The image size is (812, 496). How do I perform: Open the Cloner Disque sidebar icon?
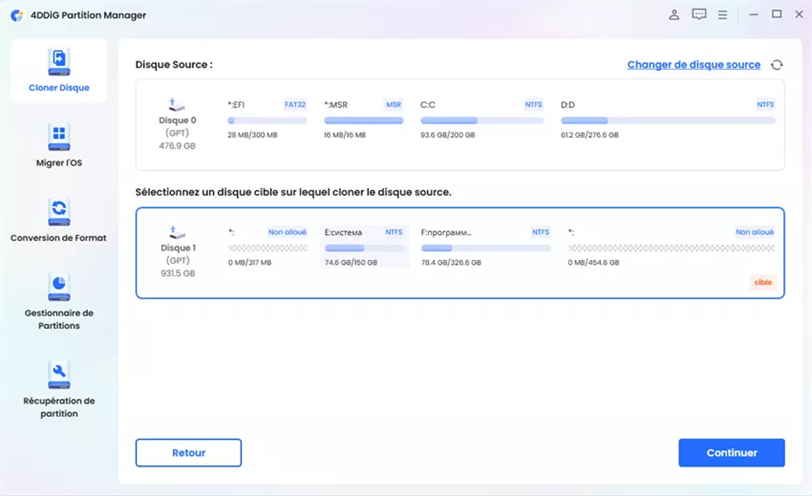[59, 62]
